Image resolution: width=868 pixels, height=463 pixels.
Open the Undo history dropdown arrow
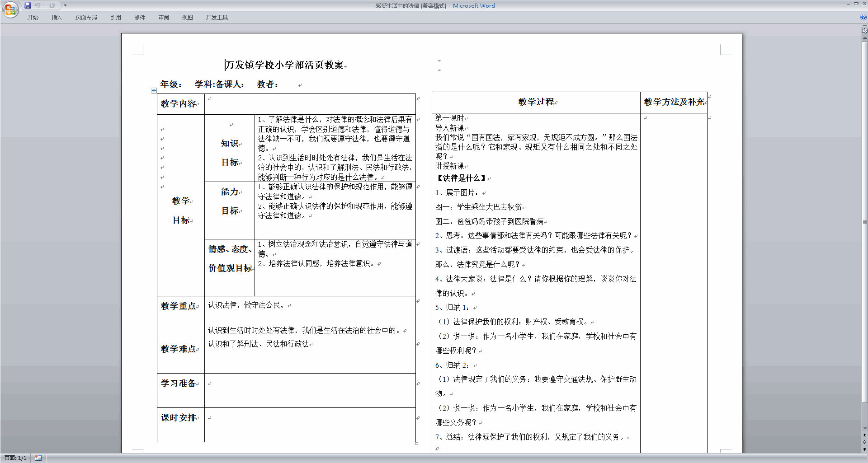pyautogui.click(x=44, y=5)
